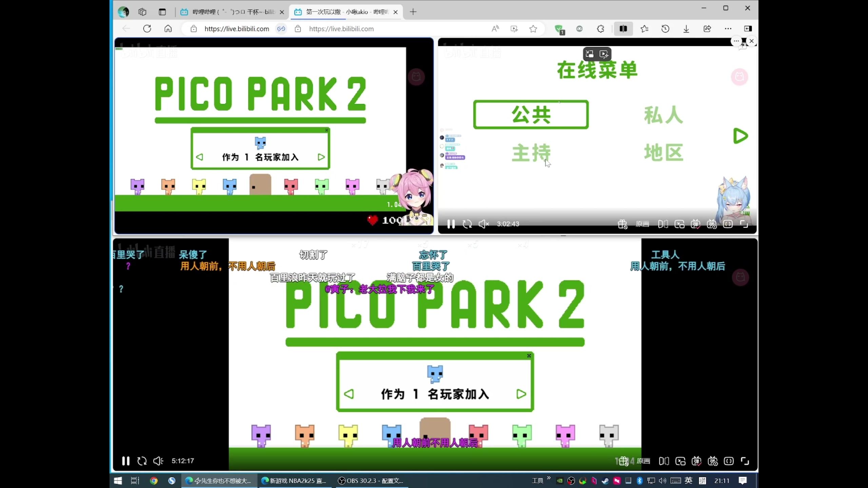Mute the bottom stream volume icon
Screen dimensions: 868x488
pos(158,461)
